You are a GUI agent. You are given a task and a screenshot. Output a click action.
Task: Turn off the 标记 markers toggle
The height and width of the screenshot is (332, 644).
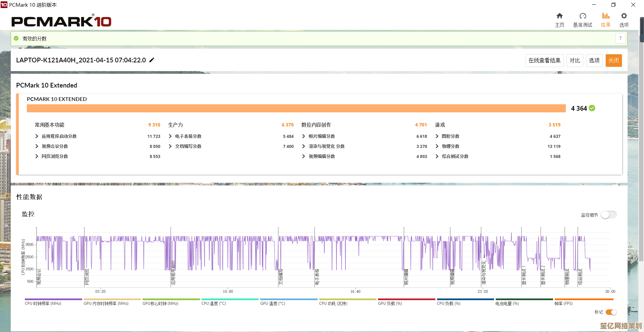coord(611,312)
